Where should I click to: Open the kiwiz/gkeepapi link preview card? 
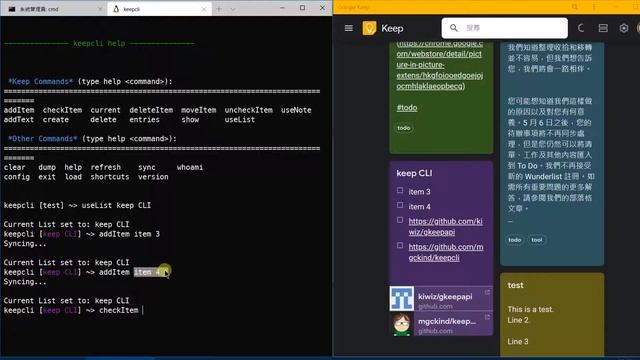(441, 298)
